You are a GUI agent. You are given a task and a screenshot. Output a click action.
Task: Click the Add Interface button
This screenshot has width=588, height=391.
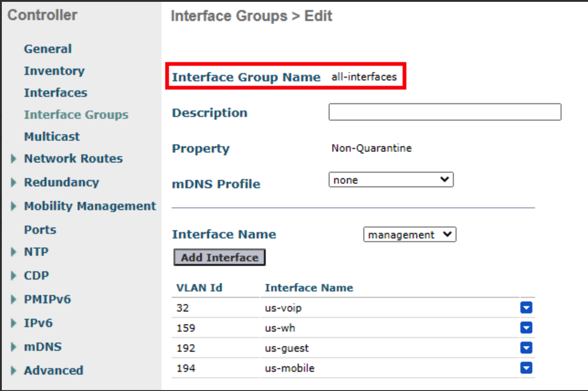pos(220,258)
